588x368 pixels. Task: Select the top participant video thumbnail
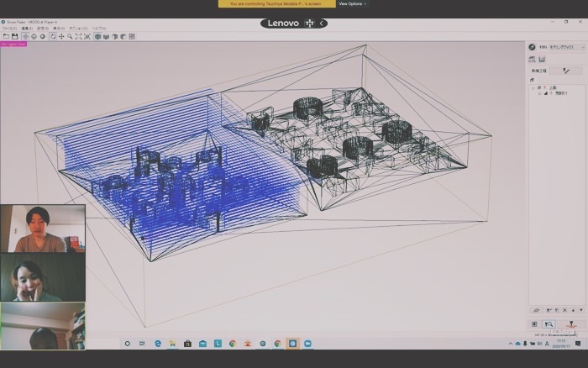(x=43, y=229)
